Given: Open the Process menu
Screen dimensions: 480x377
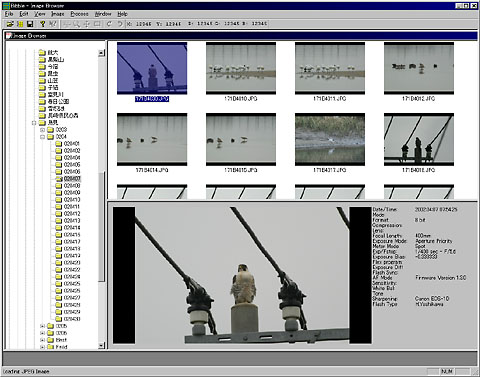Looking at the screenshot, I should click(x=79, y=14).
